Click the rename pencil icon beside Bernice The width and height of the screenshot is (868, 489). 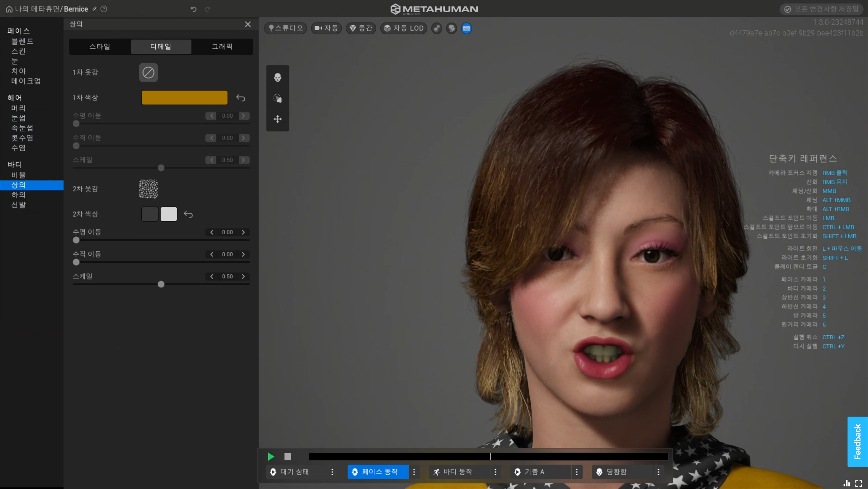click(x=95, y=9)
